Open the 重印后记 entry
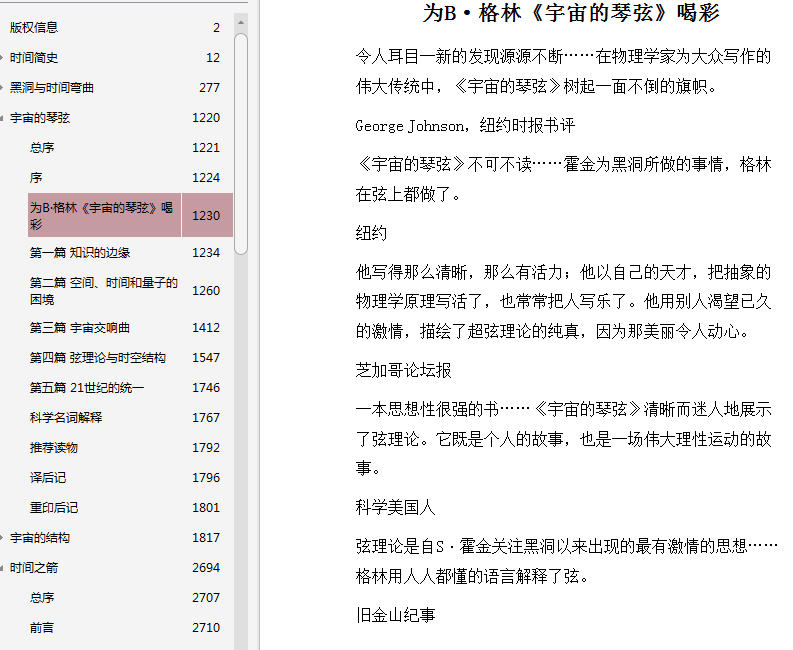The width and height of the screenshot is (793, 650). tap(54, 508)
